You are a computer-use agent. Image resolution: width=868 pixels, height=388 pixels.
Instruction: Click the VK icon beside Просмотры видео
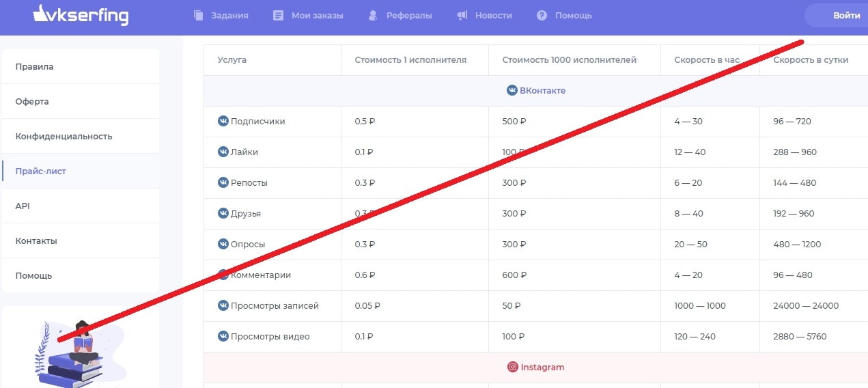click(x=223, y=336)
